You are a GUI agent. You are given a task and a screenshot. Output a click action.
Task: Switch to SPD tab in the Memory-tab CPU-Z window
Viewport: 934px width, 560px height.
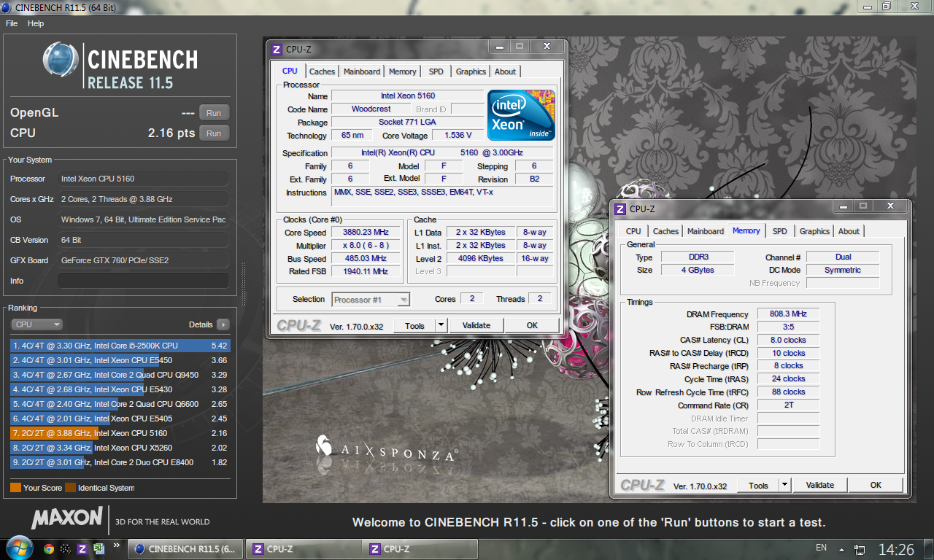[780, 231]
